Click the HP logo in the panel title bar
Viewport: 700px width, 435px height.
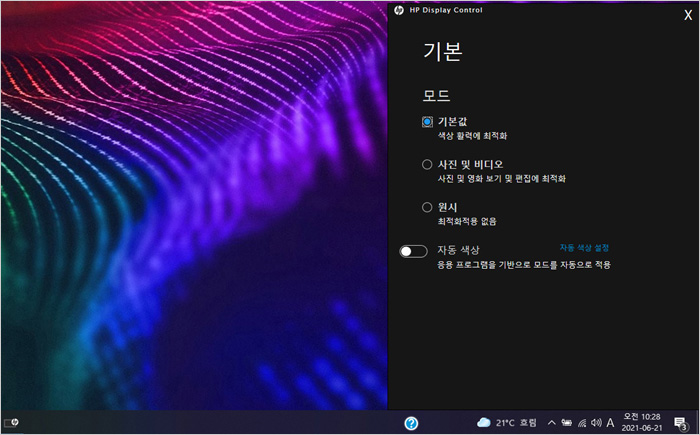pos(399,10)
